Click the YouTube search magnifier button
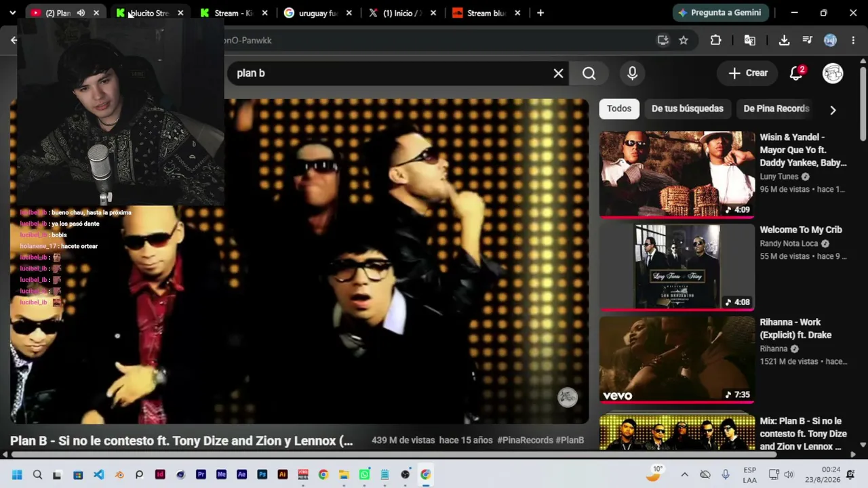Screen dimensions: 868x488 coord(589,73)
